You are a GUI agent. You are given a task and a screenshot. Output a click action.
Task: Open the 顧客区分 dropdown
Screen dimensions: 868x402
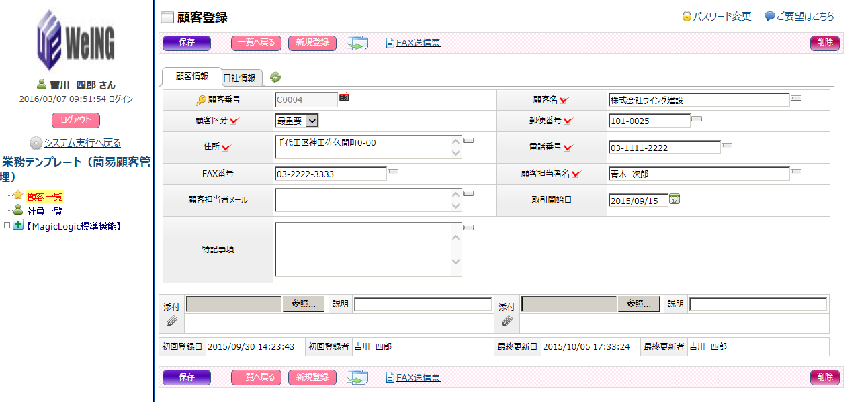coord(312,121)
